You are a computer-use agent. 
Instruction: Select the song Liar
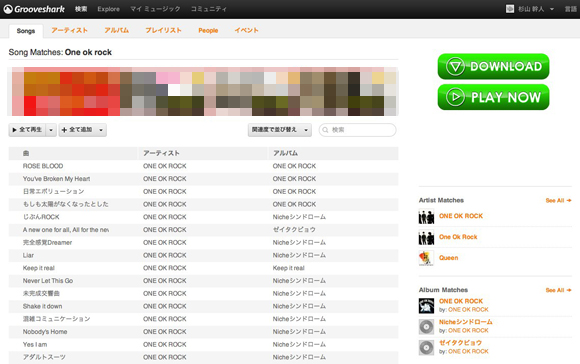(28, 255)
